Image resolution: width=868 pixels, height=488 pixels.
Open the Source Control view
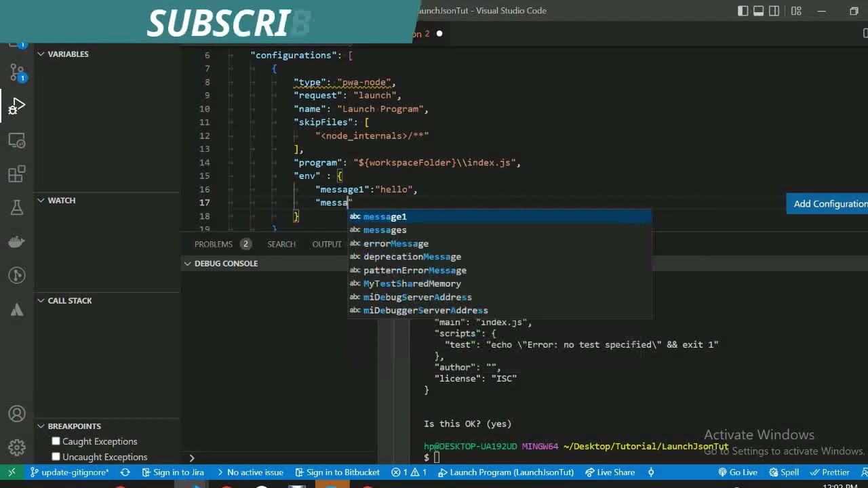17,73
